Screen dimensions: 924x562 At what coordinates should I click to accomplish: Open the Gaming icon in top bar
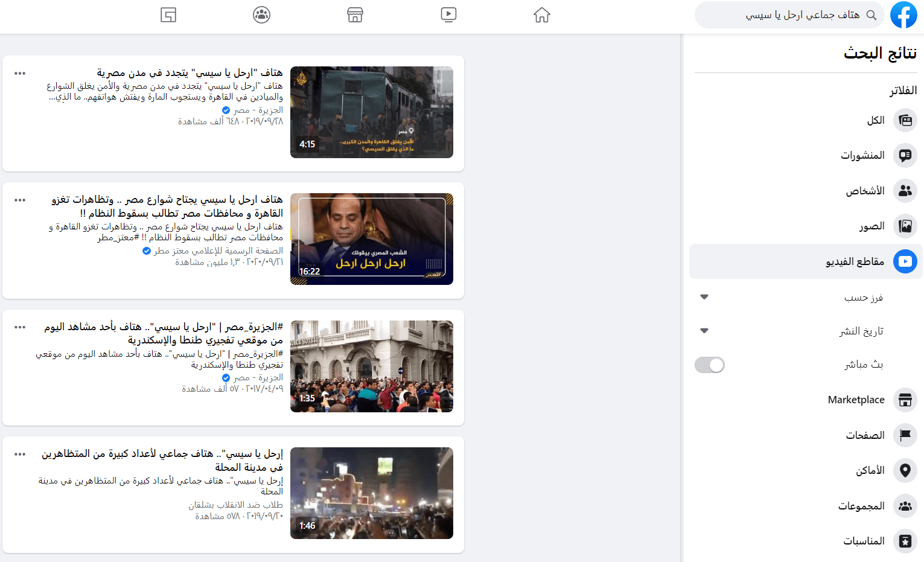click(168, 14)
